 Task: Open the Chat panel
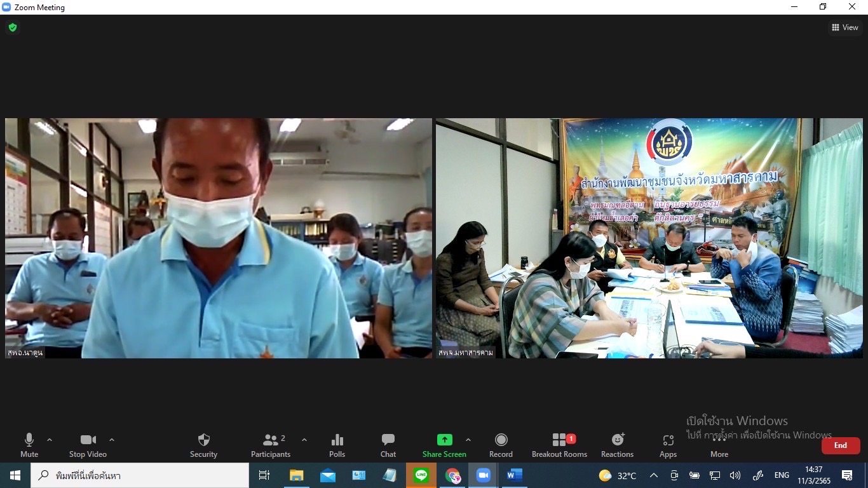coord(388,445)
